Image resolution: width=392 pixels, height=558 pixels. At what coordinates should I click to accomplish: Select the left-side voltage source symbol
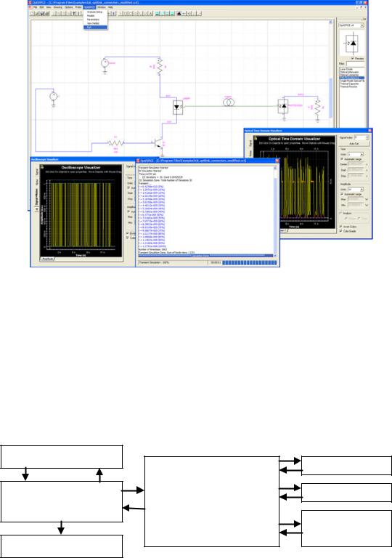tap(54, 96)
